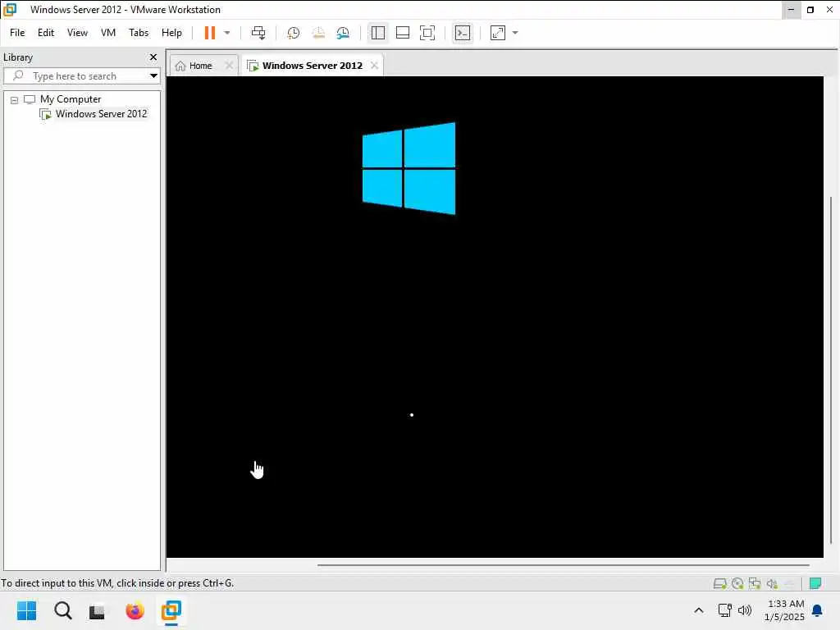This screenshot has width=840, height=630.
Task: Open Task View from the taskbar
Action: [x=97, y=610]
